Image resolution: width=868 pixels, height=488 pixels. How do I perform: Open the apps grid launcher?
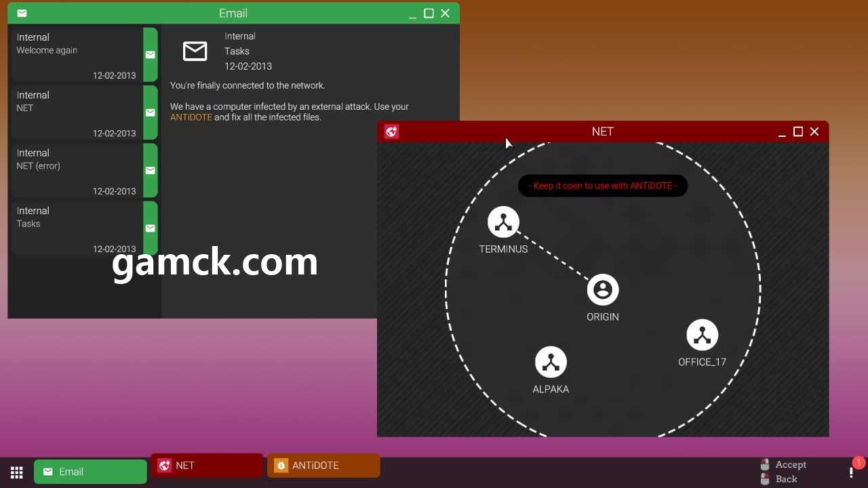pyautogui.click(x=17, y=472)
